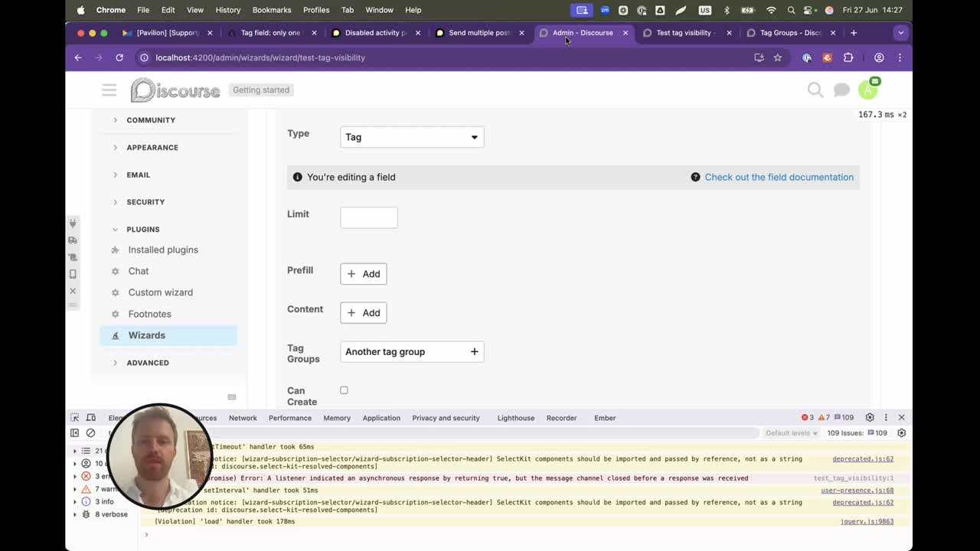Screen dimensions: 980x551
Task: Switch to the Network DevTools tab
Action: pyautogui.click(x=243, y=418)
